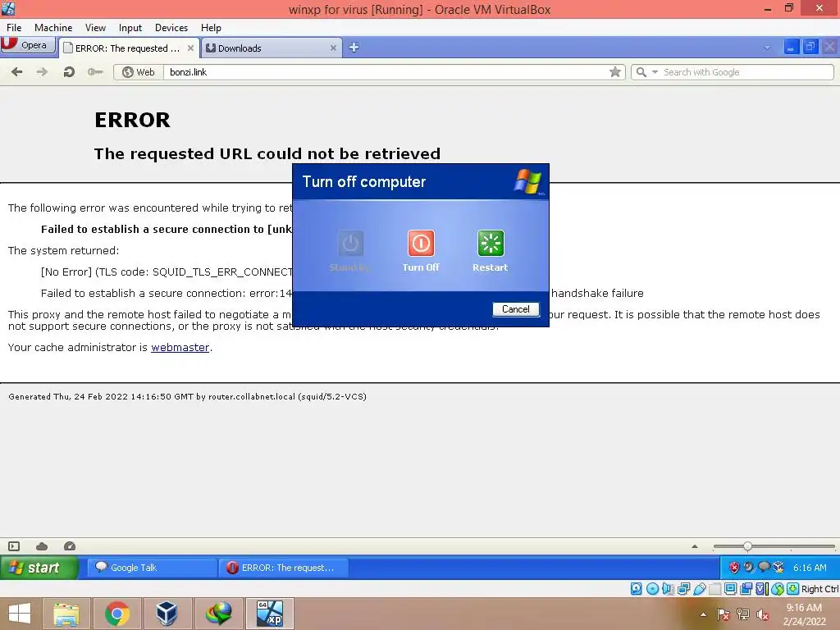Screen dimensions: 840x630
Task: Click VirtualBox shared folders status icon
Action: [x=714, y=589]
